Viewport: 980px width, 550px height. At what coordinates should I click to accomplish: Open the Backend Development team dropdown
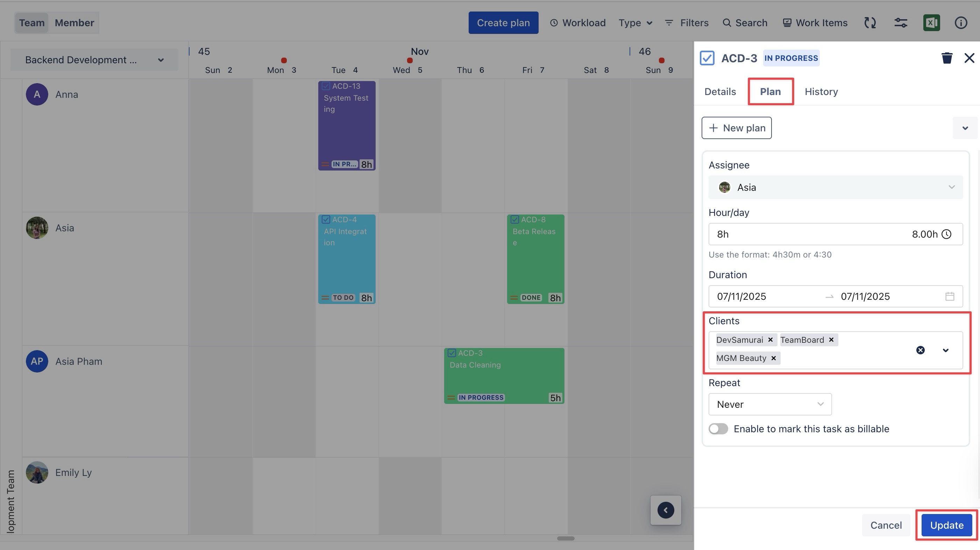pyautogui.click(x=94, y=60)
